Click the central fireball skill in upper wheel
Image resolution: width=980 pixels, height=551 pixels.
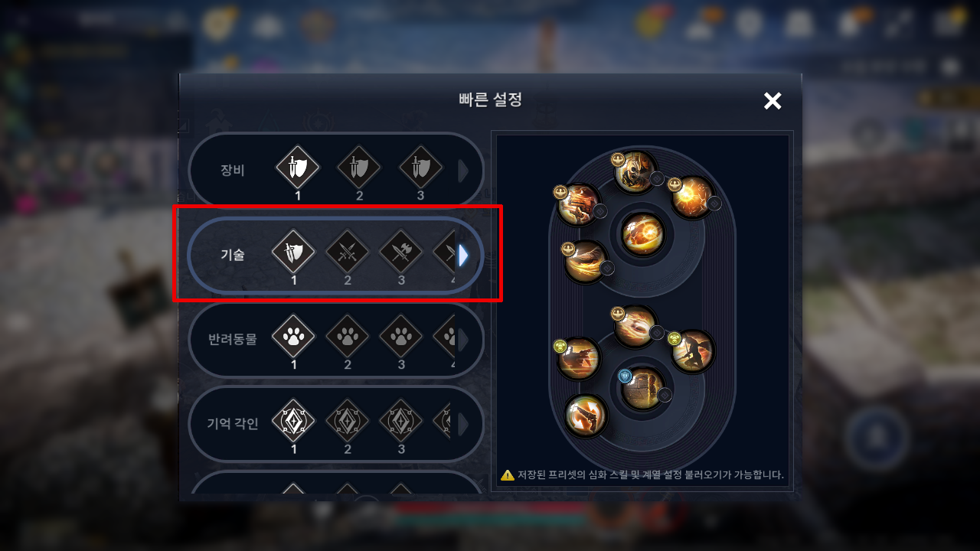coord(642,234)
